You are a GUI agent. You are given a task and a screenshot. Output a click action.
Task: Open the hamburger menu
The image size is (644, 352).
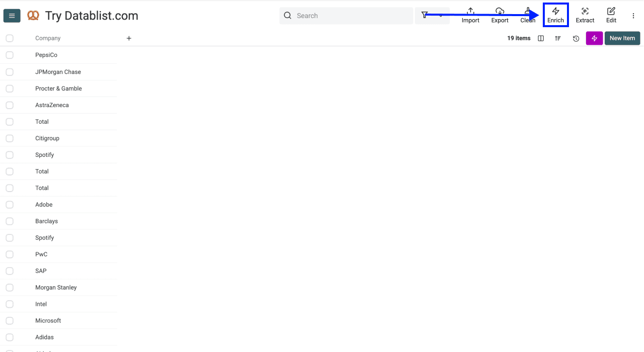point(12,15)
